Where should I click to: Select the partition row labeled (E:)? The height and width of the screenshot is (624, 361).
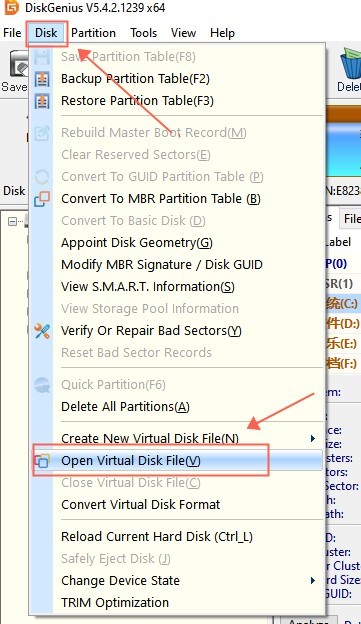343,343
